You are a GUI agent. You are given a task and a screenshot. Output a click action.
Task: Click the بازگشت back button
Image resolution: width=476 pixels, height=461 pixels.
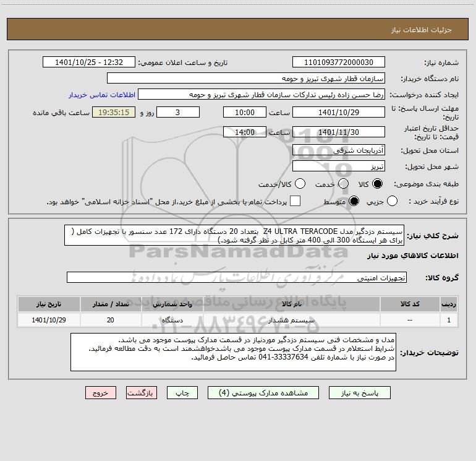(142, 393)
